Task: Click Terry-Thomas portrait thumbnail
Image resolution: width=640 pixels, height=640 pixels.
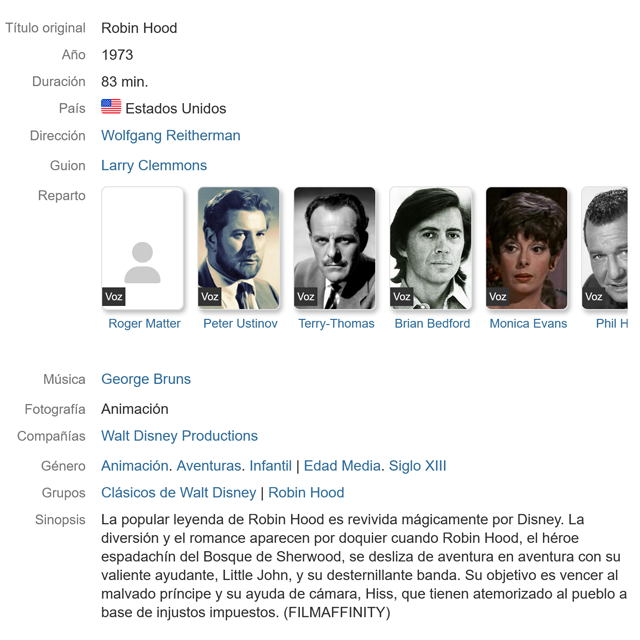Action: [x=334, y=248]
